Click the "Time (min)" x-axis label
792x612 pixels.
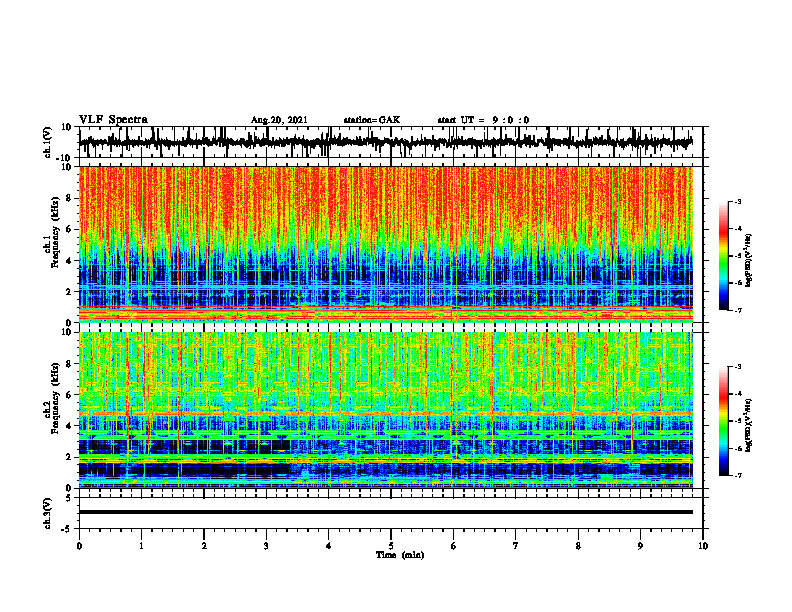[400, 555]
